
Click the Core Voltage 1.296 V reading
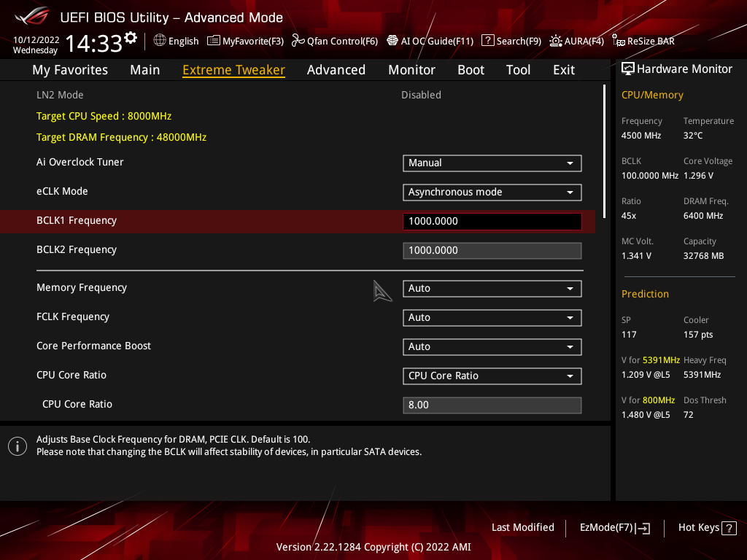point(698,176)
